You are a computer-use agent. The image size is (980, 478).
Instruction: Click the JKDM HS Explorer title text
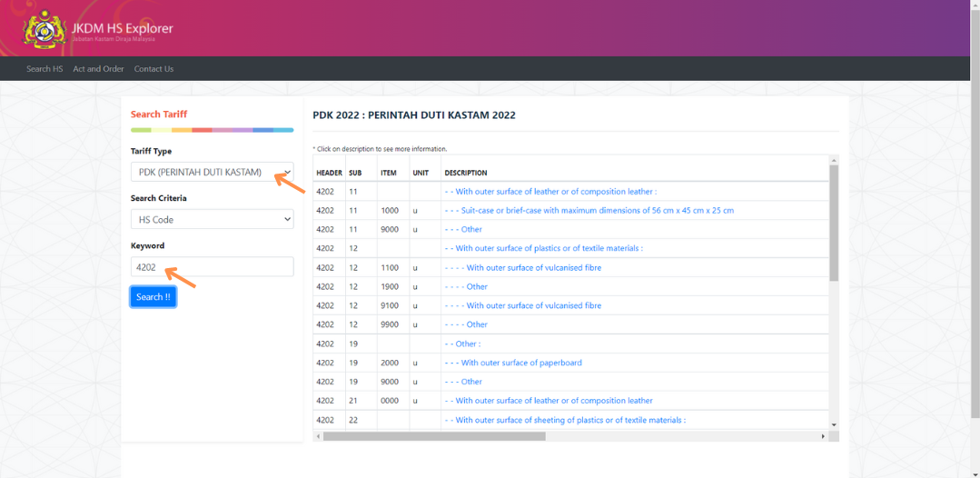click(122, 28)
